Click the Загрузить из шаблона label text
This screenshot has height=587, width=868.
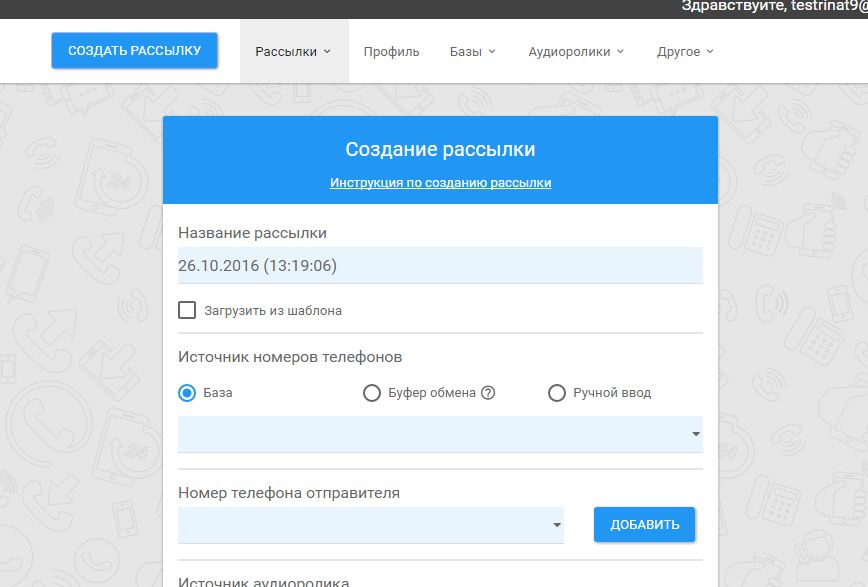273,311
